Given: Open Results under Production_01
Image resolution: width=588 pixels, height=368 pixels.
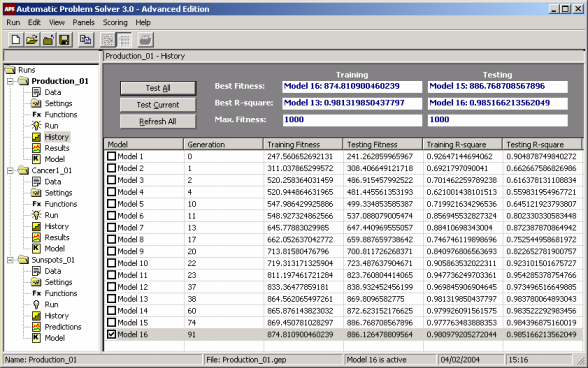Looking at the screenshot, I should [x=57, y=148].
